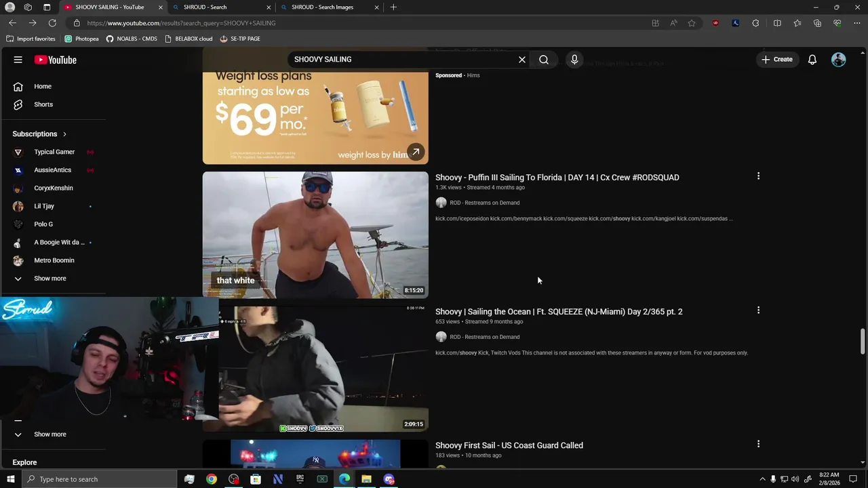Viewport: 868px width, 488px height.
Task: Open Epic Games Launcher from taskbar
Action: coord(300,479)
